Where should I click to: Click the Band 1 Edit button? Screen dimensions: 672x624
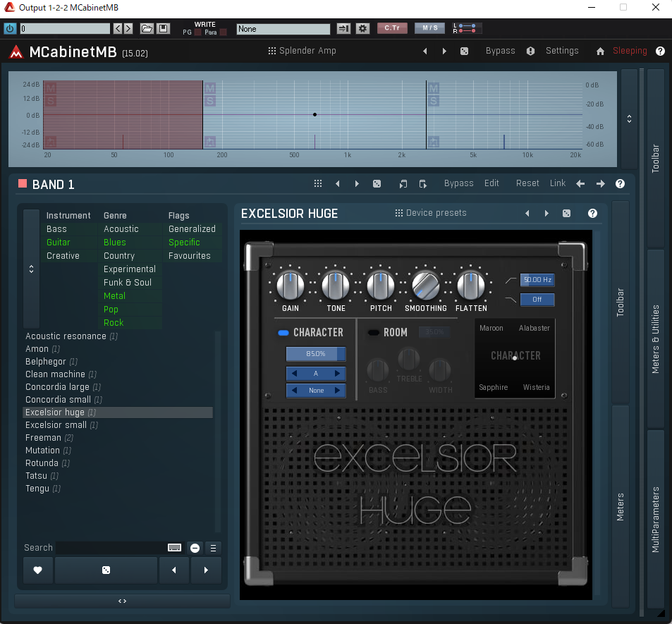491,183
